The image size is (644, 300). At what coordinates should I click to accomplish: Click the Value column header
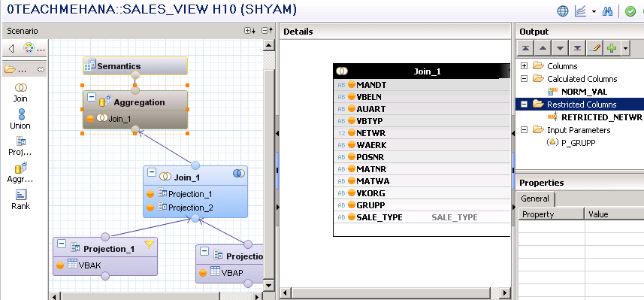(614, 214)
